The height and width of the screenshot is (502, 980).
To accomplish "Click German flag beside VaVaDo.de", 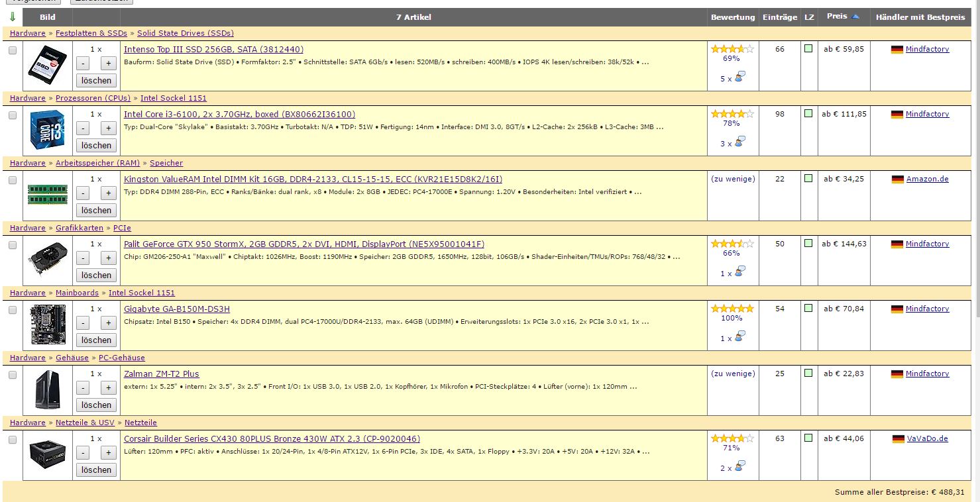I will (898, 438).
